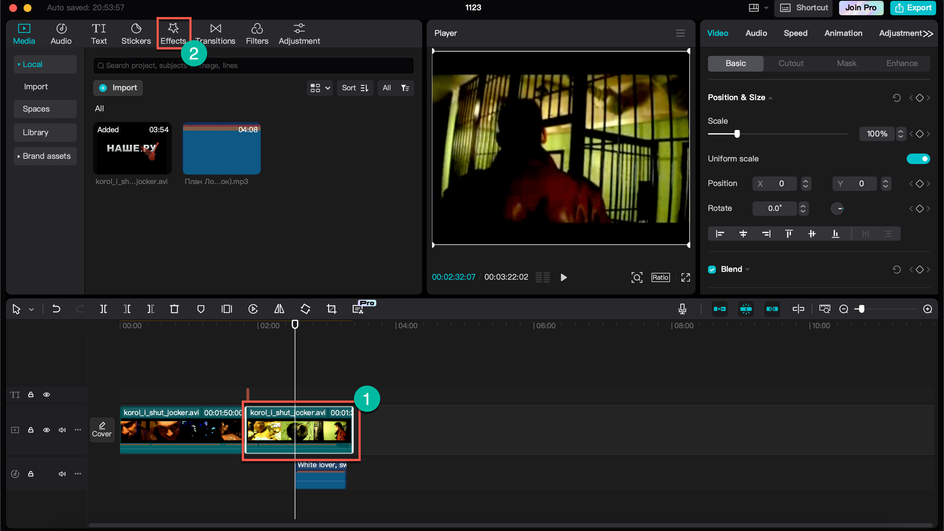
Task: Click the Import button in media panel
Action: pyautogui.click(x=118, y=88)
